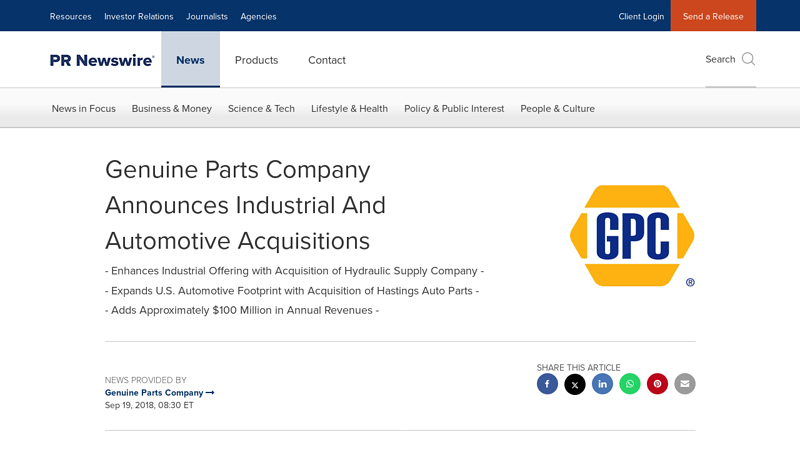Screen dimensions: 800x450
Task: Share the article via WhatsApp
Action: pyautogui.click(x=630, y=384)
